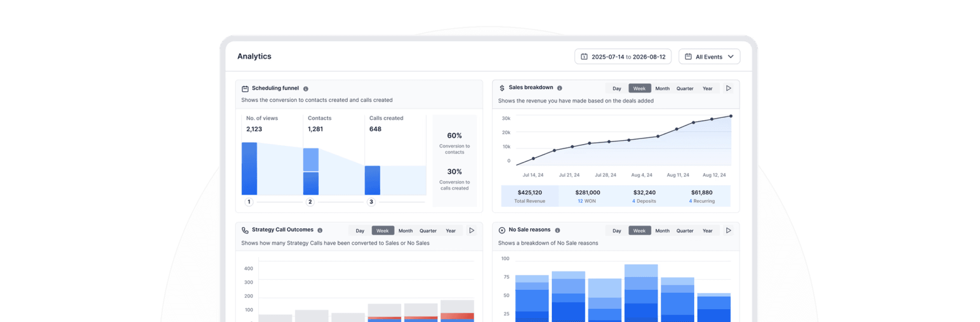Click the Aug 12, 24 axis label
This screenshot has height=322, width=980.
(714, 175)
